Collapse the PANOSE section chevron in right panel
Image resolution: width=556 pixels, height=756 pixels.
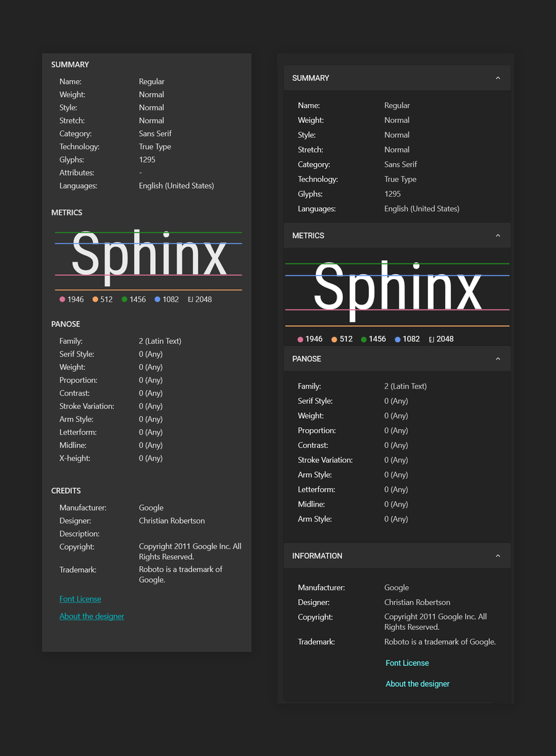498,359
